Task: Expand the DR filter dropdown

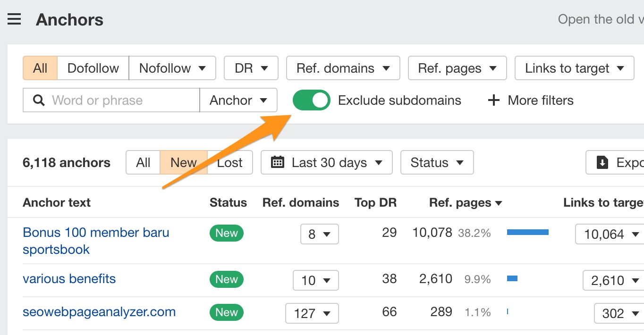Action: point(251,68)
